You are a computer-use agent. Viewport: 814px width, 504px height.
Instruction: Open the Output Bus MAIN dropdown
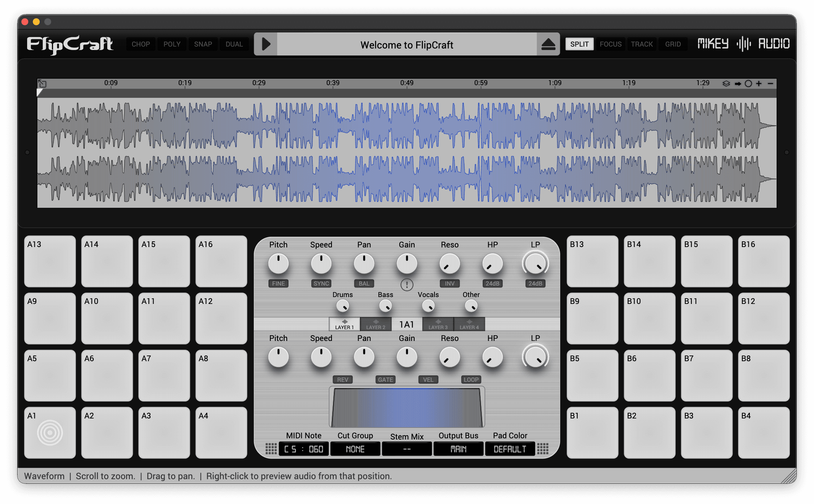pyautogui.click(x=458, y=449)
